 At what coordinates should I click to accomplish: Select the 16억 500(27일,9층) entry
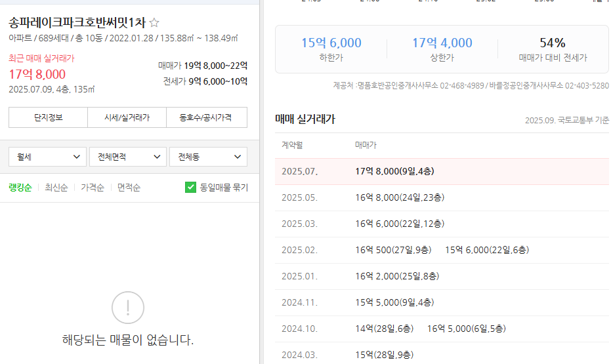pyautogui.click(x=393, y=250)
